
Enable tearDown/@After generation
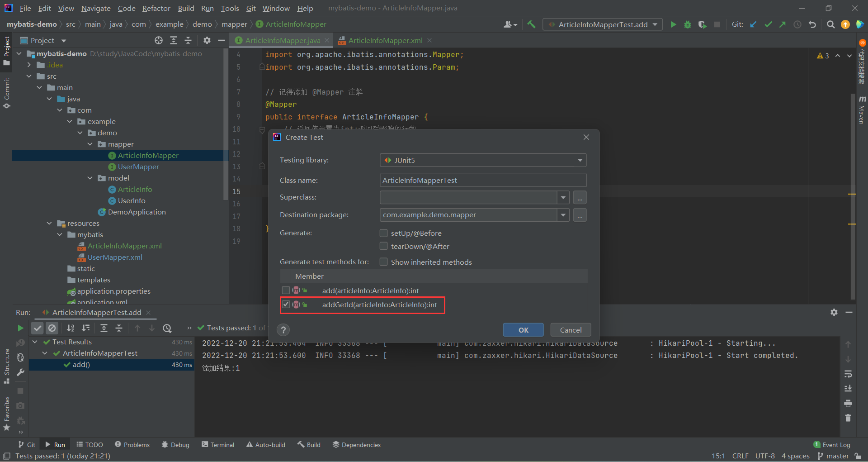click(384, 246)
